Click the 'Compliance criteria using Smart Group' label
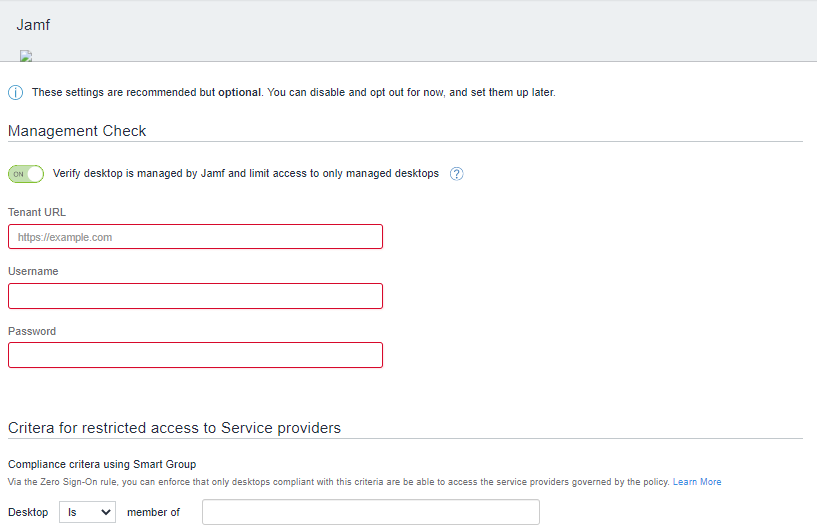 [102, 464]
